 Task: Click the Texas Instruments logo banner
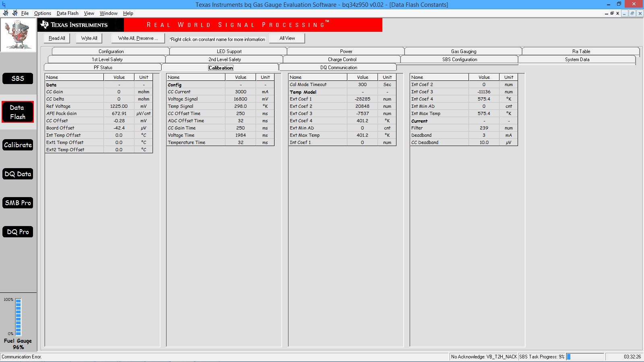point(80,25)
